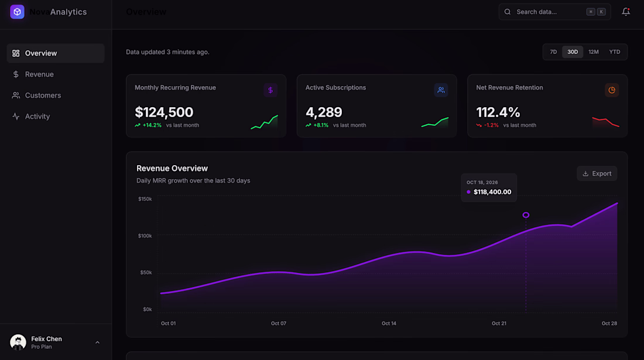The height and width of the screenshot is (360, 644).
Task: Select the YTD time range
Action: coord(614,52)
